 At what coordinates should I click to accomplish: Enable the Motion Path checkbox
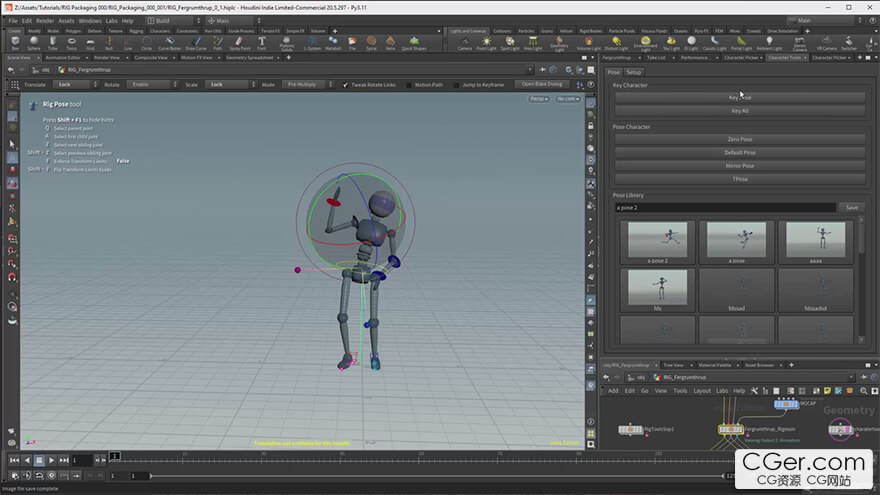[x=409, y=85]
